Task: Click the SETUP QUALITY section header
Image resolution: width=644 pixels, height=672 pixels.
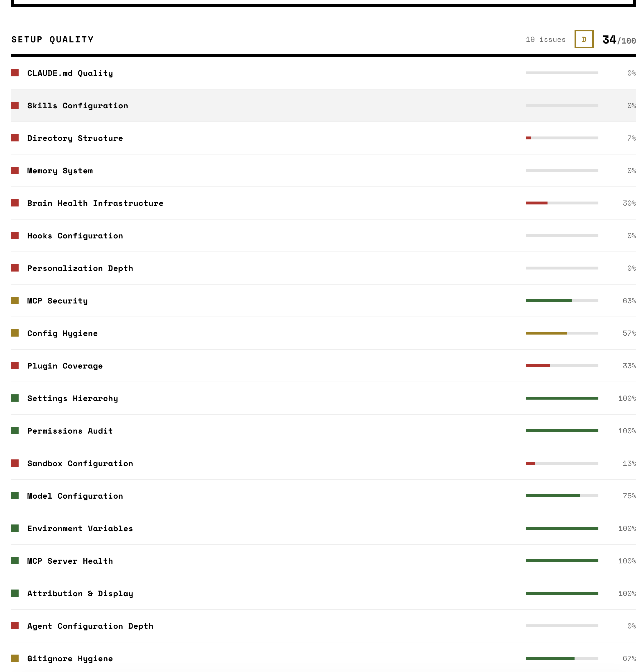Action: point(52,39)
